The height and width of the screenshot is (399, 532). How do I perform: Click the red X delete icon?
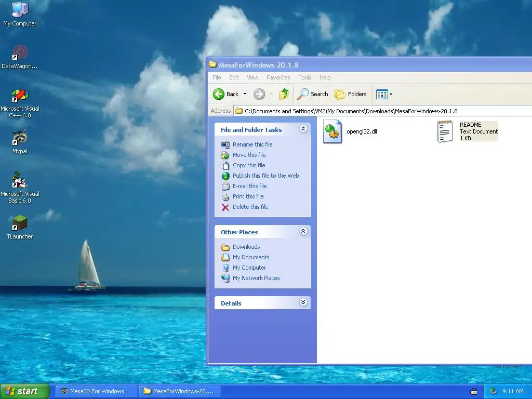point(225,207)
